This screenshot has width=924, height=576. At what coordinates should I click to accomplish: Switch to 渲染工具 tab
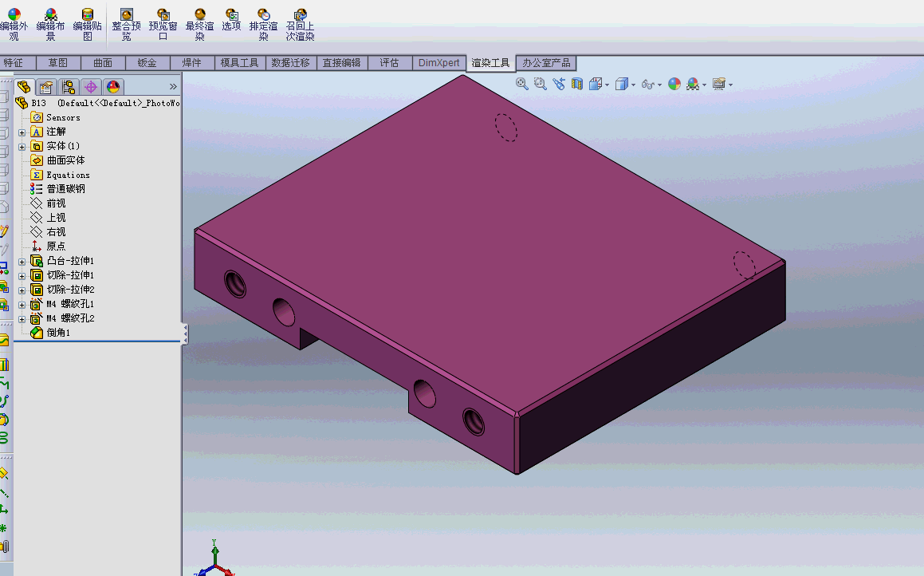coord(490,62)
